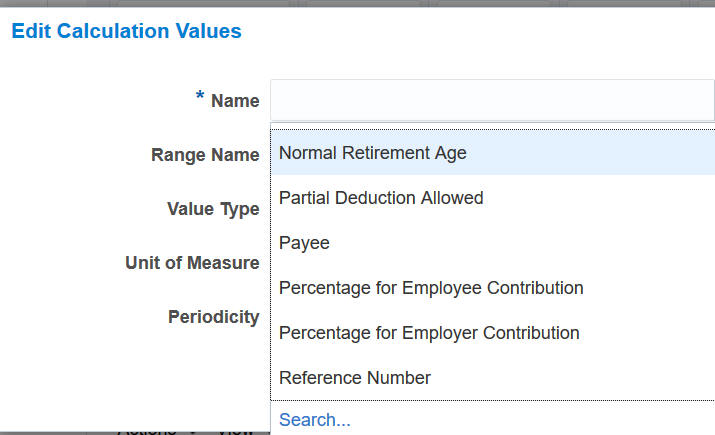The image size is (715, 435).
Task: Click the Range Name label
Action: tap(205, 155)
